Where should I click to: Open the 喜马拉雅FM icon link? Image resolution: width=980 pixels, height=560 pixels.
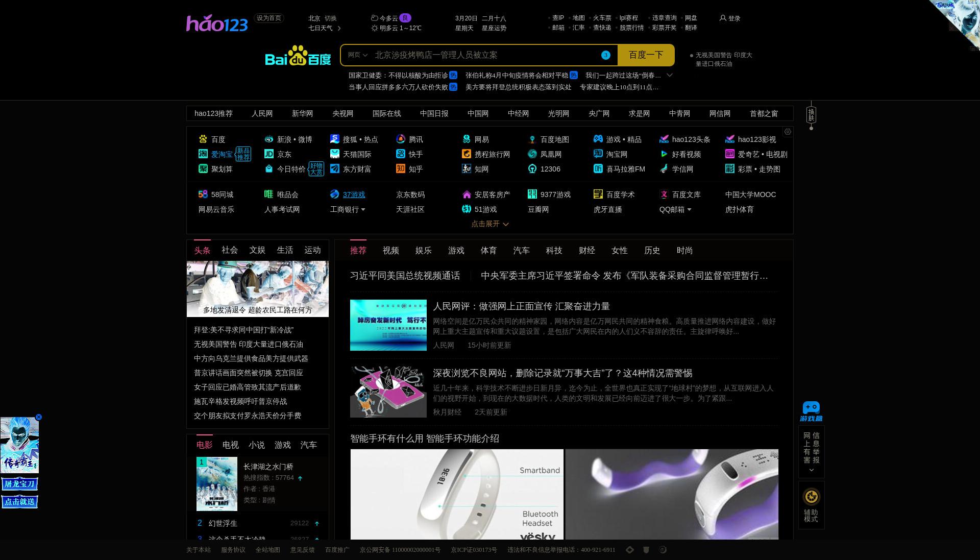(598, 169)
